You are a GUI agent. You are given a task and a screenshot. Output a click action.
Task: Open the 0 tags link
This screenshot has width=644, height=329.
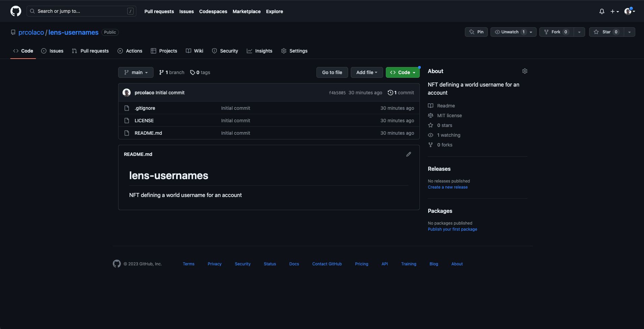[x=200, y=72]
